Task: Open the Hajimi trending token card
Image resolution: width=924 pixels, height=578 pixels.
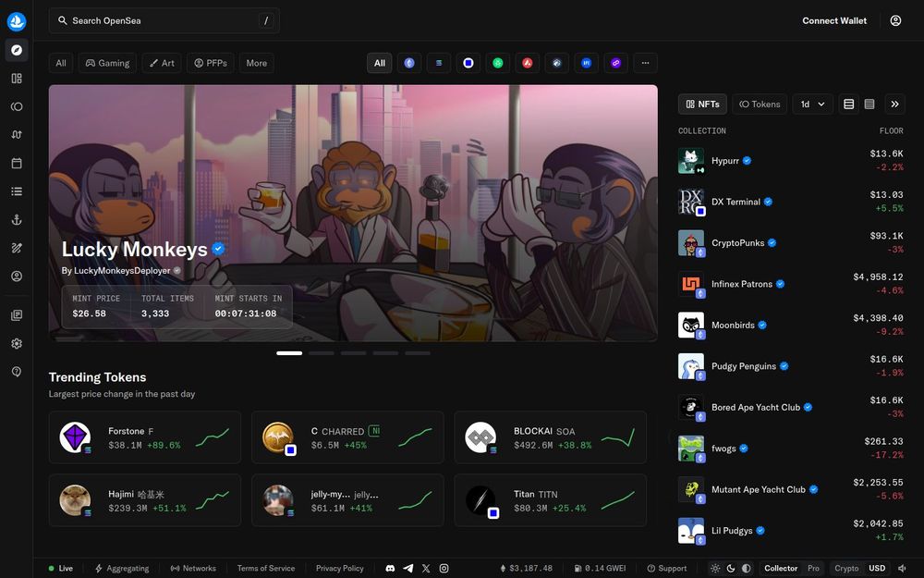Action: (145, 500)
